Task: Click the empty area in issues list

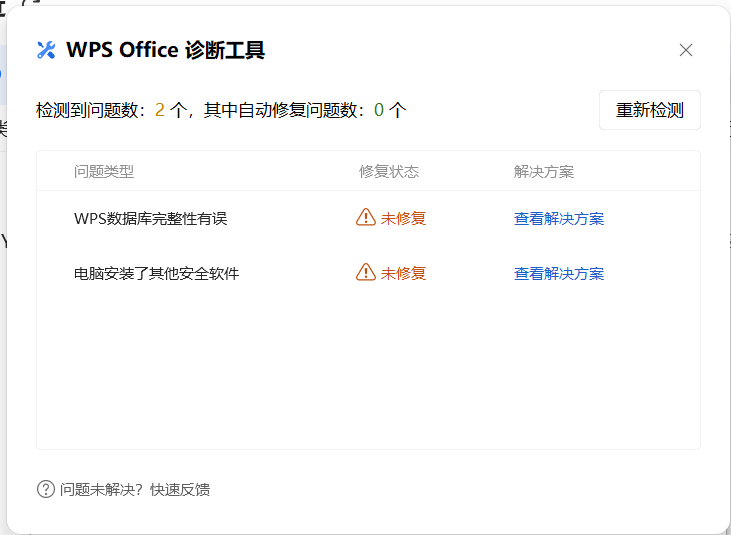Action: click(368, 373)
